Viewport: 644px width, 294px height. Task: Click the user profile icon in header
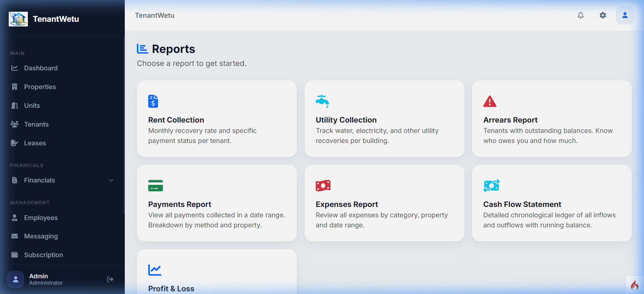pos(625,15)
